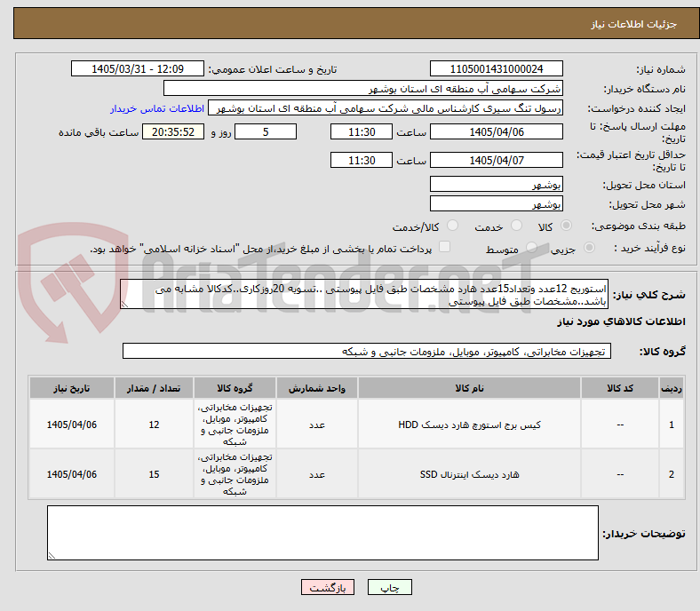Click the هارد دیسک اینترنال SSD cell
700x611 pixels.
coord(469,473)
